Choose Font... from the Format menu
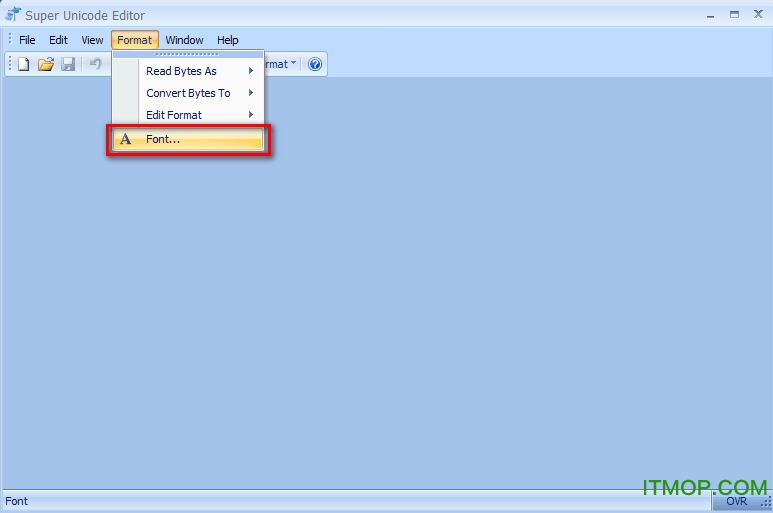Image resolution: width=773 pixels, height=513 pixels. coord(188,139)
